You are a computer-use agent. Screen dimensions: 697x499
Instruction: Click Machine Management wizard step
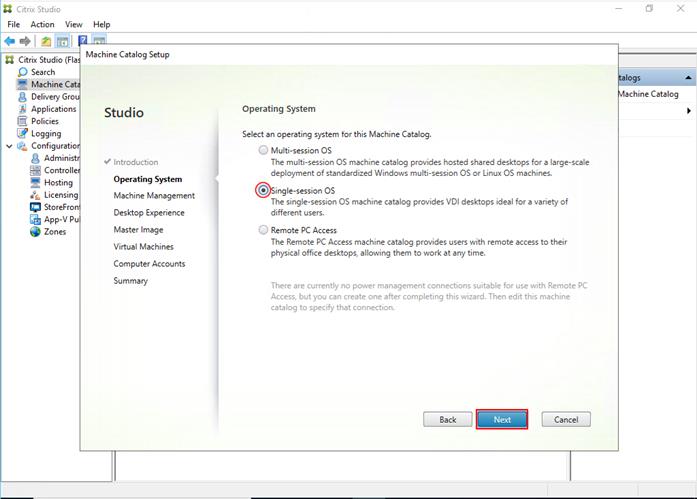pos(154,196)
